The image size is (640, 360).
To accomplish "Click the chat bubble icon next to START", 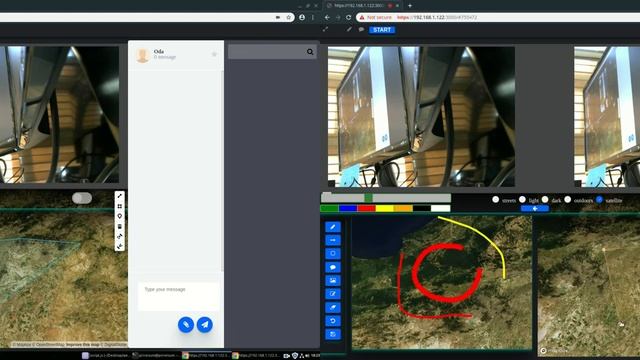I will pyautogui.click(x=361, y=29).
